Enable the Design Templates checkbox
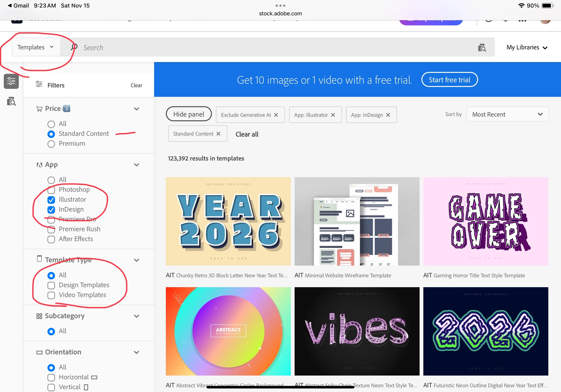 (x=51, y=285)
